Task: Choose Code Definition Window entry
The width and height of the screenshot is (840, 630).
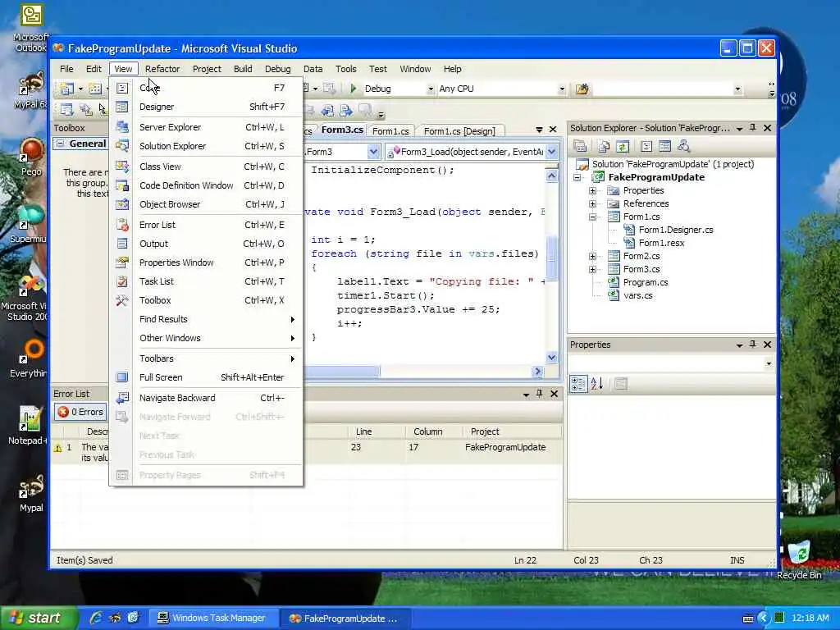Action: coord(206,185)
